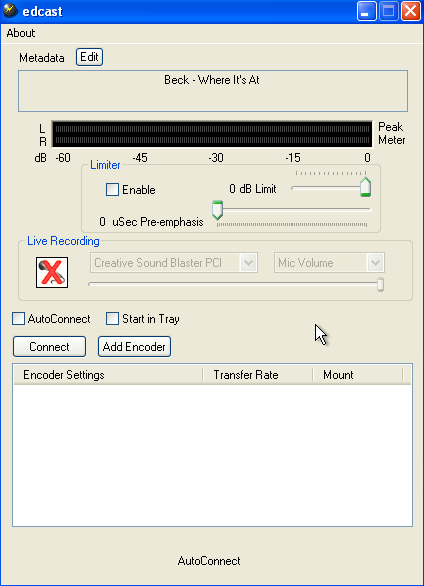This screenshot has height=586, width=424.
Task: Click the live recording volume slider thumb
Action: click(380, 284)
